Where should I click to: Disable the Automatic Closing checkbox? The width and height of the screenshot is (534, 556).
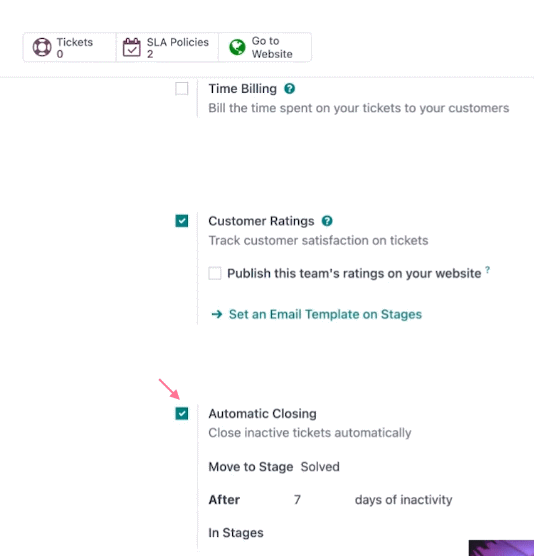(x=182, y=413)
